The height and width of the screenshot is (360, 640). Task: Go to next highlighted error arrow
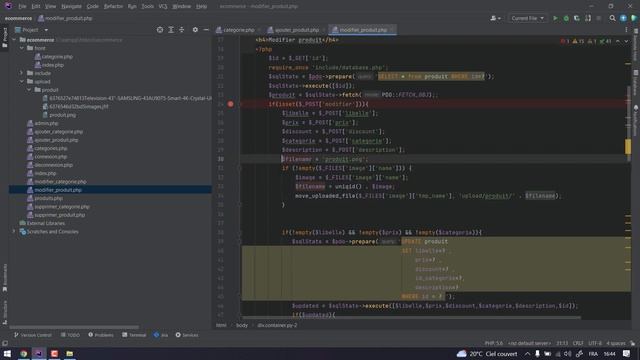point(627,41)
